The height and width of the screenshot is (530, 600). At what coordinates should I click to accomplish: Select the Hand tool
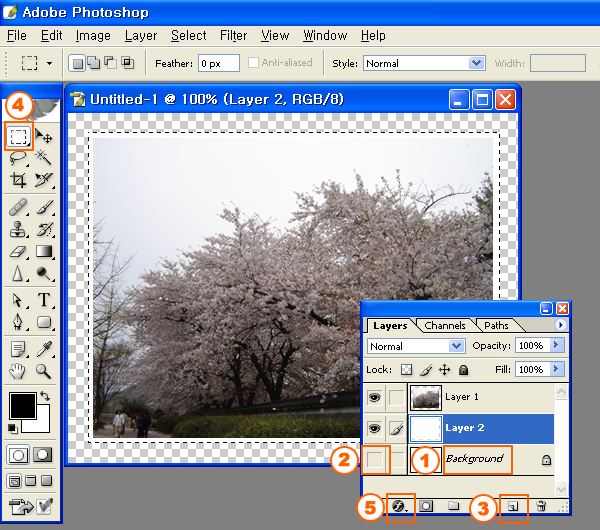click(17, 371)
